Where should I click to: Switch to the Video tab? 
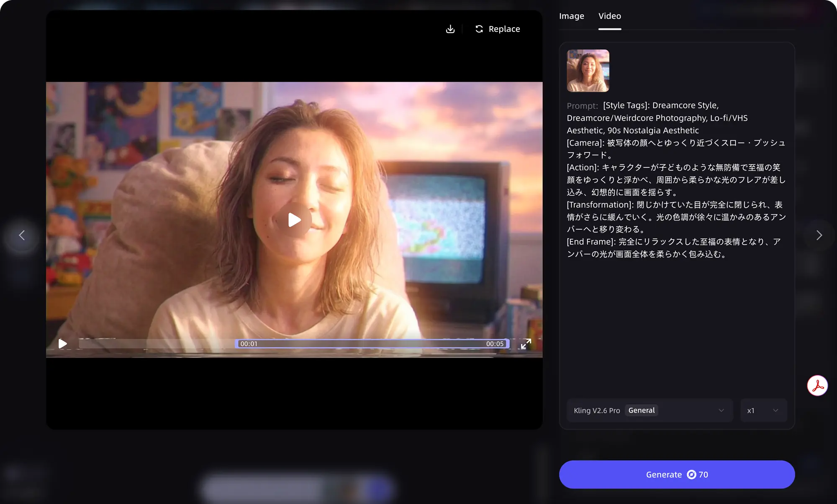[609, 16]
